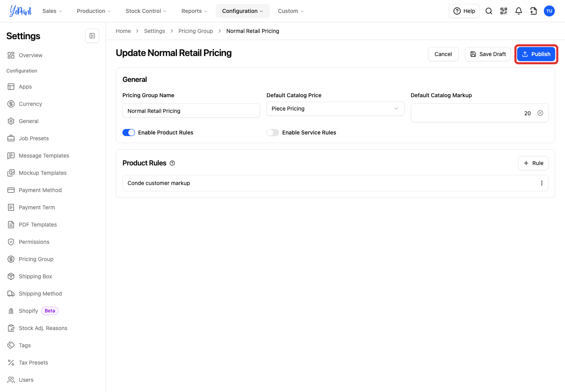Turn on Enable Service Rules toggle
This screenshot has height=392, width=565.
pos(273,132)
